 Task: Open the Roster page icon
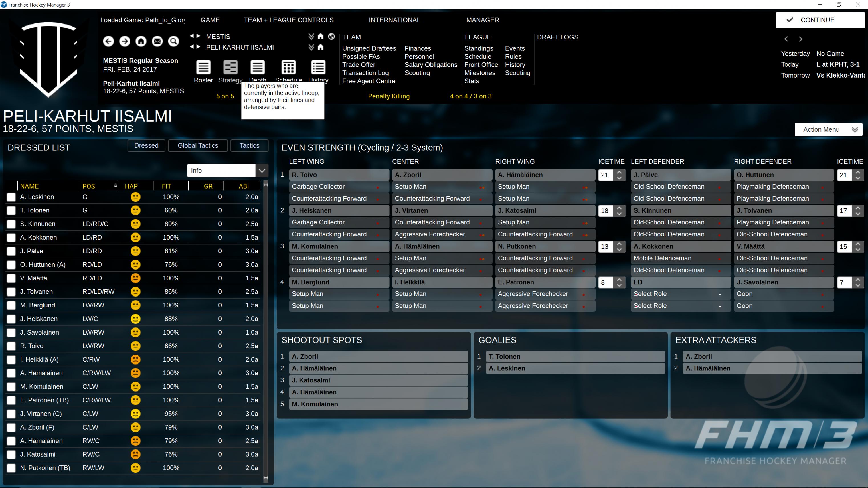203,67
